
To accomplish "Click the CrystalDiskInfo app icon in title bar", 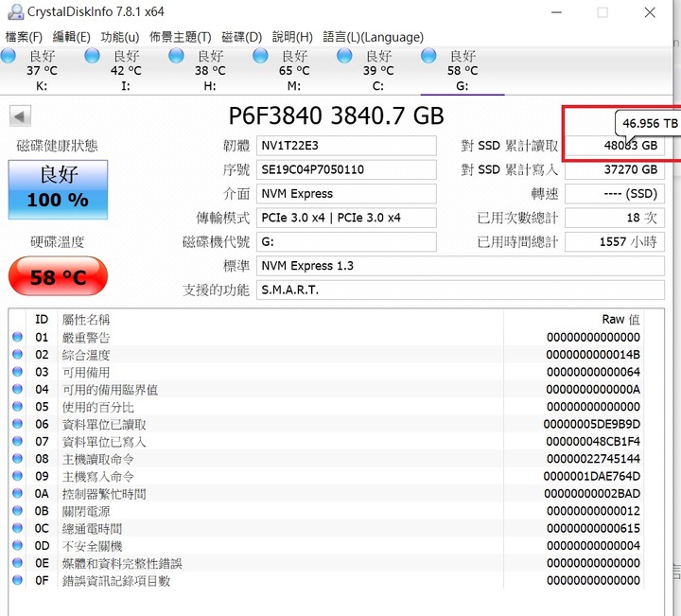I will click(16, 11).
